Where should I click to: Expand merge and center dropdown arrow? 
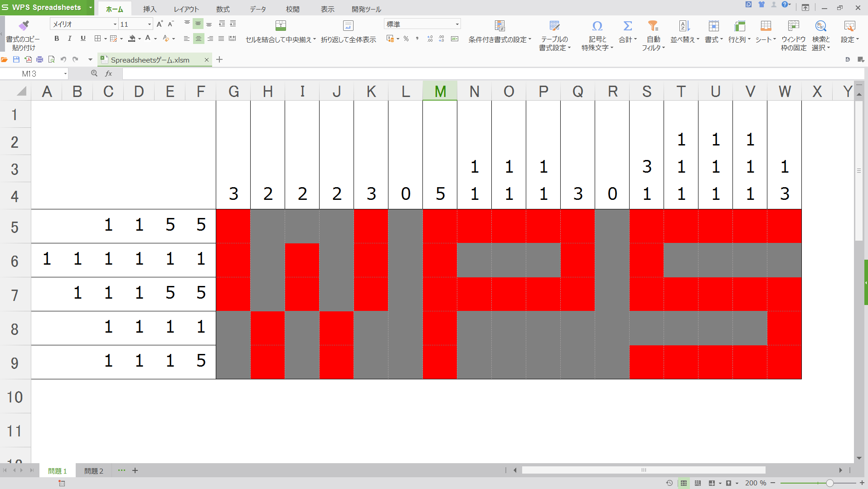coord(314,39)
